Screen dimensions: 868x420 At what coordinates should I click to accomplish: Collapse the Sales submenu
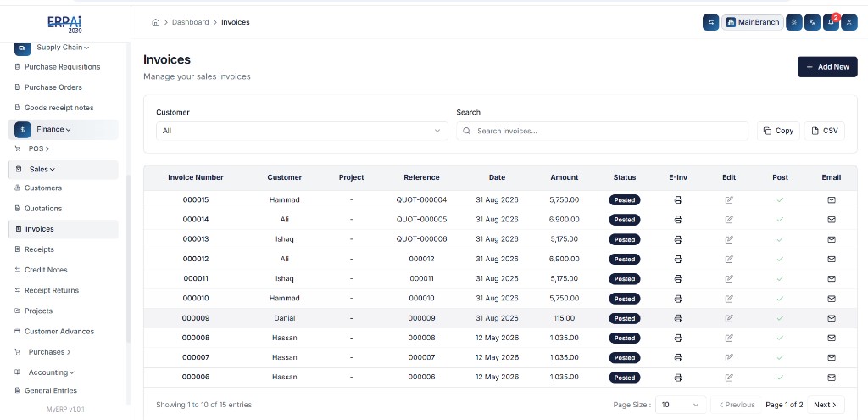pyautogui.click(x=63, y=170)
